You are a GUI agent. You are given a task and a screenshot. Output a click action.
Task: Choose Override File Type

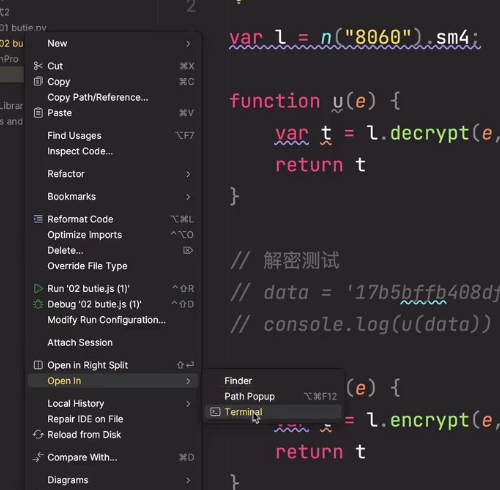click(113, 266)
